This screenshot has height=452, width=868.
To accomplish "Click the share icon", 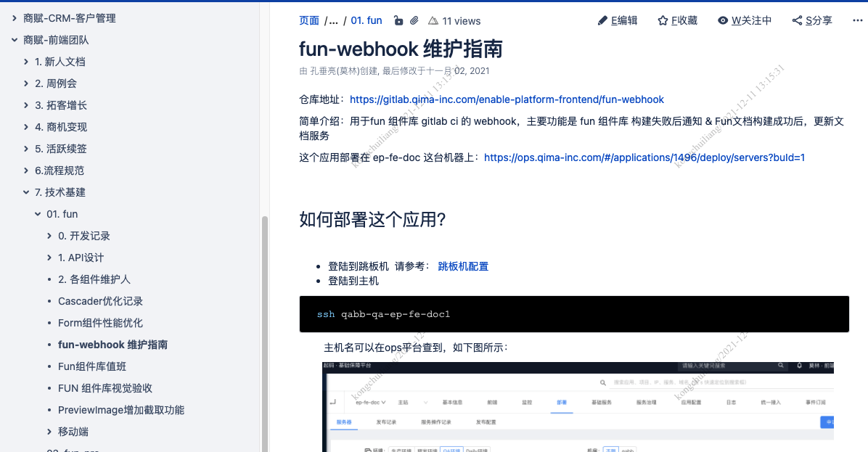I will [797, 20].
